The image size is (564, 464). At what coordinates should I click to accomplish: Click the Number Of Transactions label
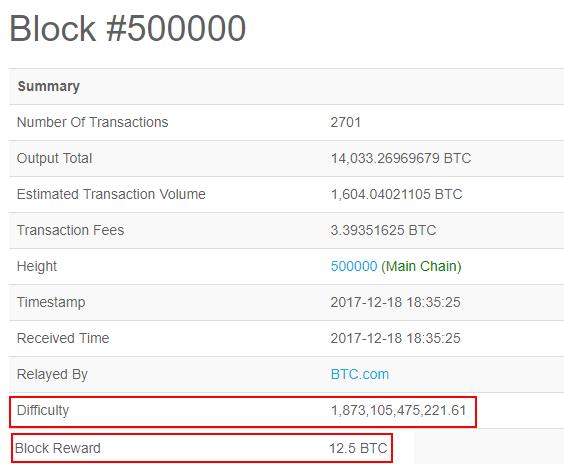pyautogui.click(x=92, y=122)
